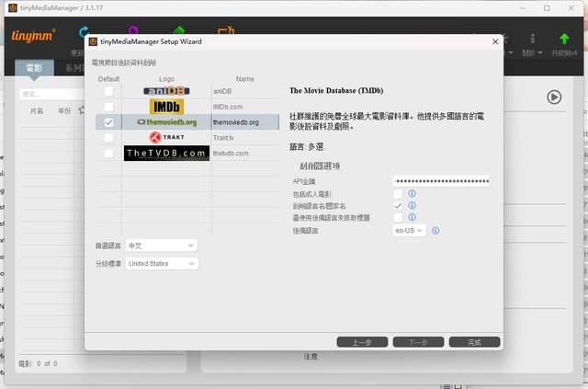Screen dimensions: 588x389
Task: Click the Logo column header
Action: (x=166, y=79)
